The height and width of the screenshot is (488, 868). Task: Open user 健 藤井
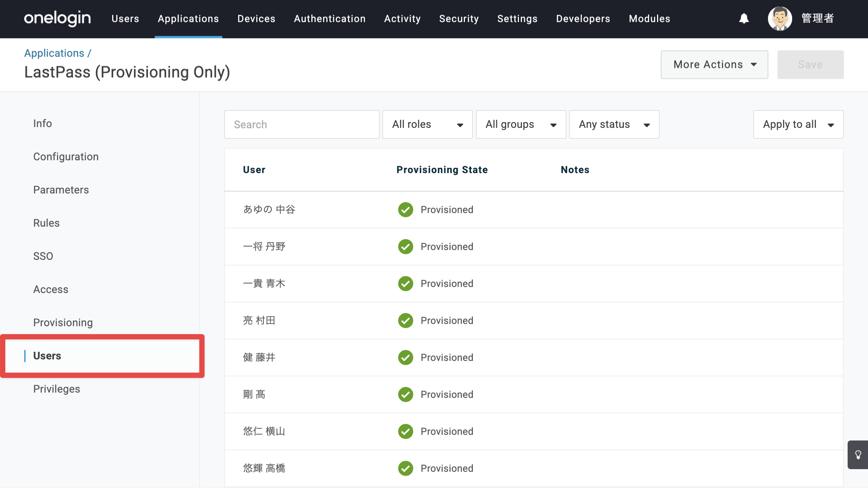pyautogui.click(x=259, y=357)
